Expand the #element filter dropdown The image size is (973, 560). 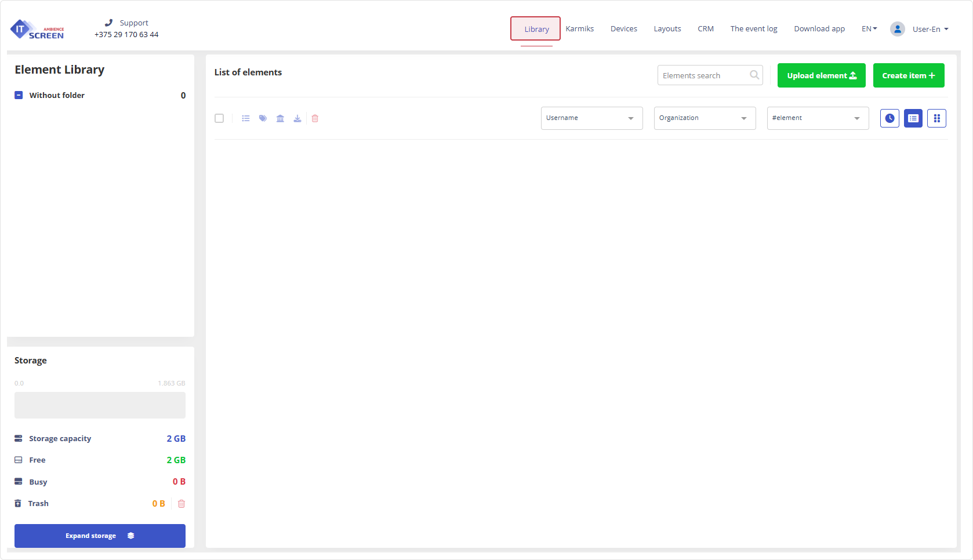tap(818, 118)
